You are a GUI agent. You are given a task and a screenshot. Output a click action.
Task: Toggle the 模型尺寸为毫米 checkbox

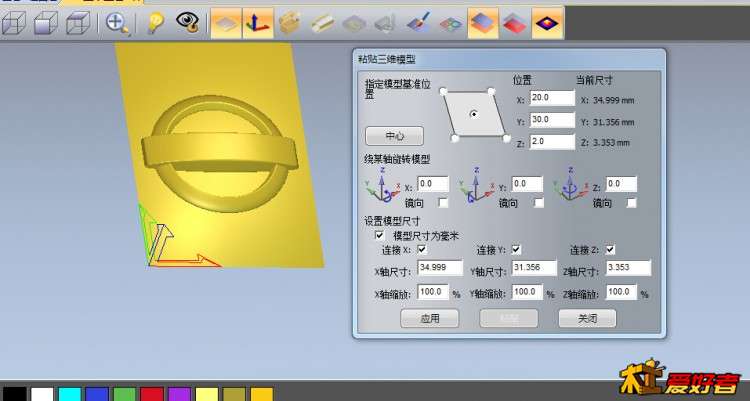(379, 235)
